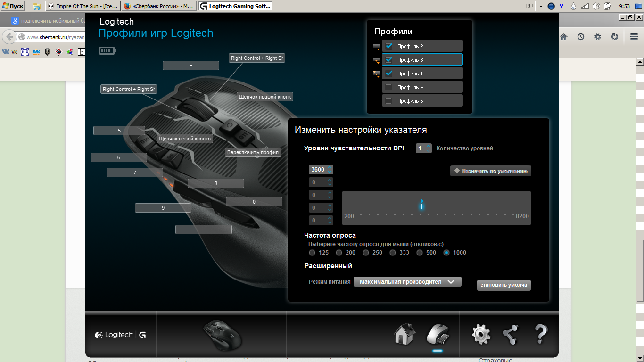Click the Right Control + Right Sh top button label

coord(257,58)
